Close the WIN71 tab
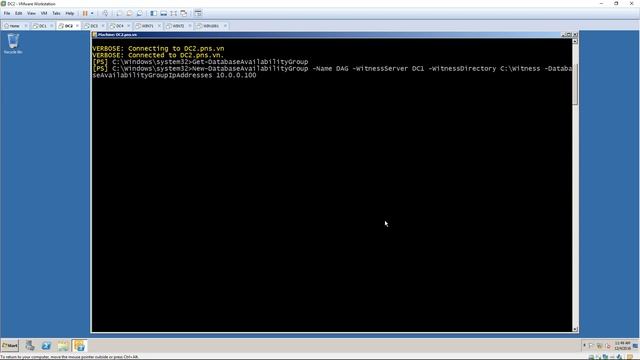Image resolution: width=640 pixels, height=360 pixels. [x=159, y=26]
